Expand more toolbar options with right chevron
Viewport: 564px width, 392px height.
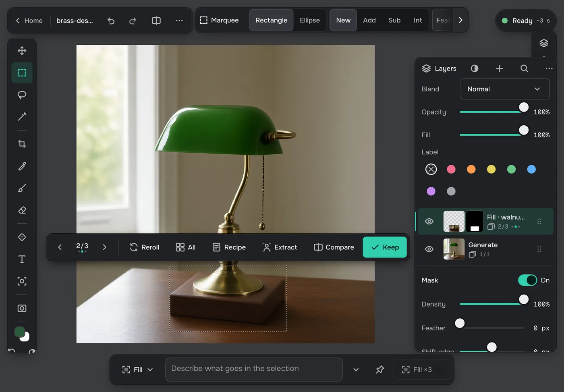[460, 20]
